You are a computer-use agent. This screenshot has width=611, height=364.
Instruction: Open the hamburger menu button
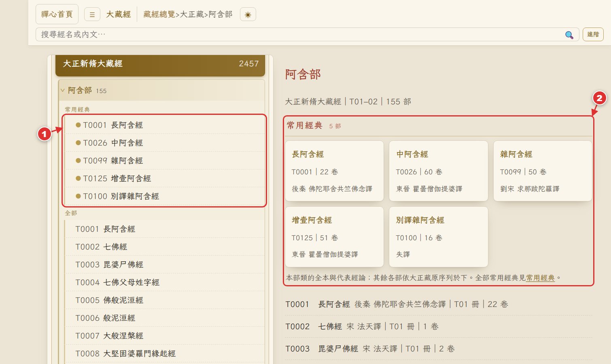click(x=92, y=15)
